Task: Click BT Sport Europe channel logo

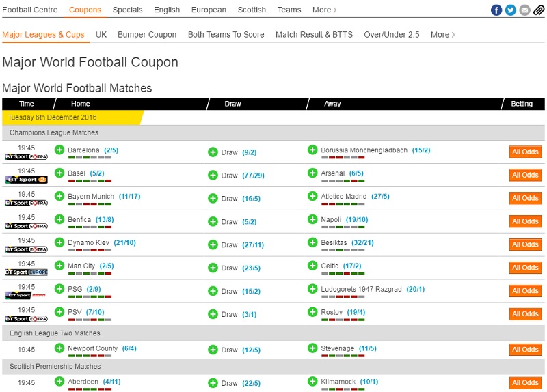Action: (26, 272)
